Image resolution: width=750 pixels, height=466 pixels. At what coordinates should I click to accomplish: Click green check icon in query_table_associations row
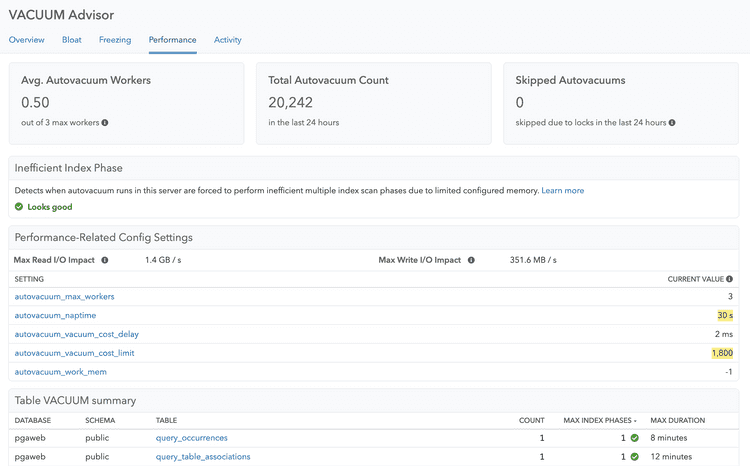[634, 457]
